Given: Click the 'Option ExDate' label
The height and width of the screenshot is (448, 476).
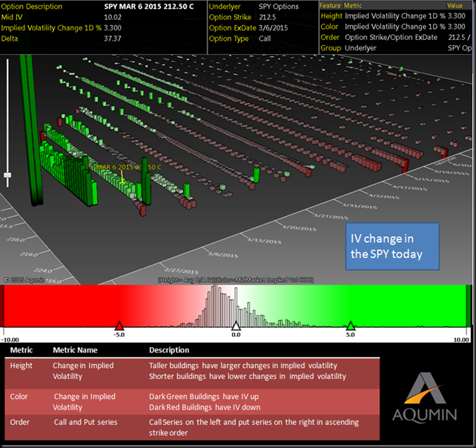Looking at the screenshot, I should [233, 28].
